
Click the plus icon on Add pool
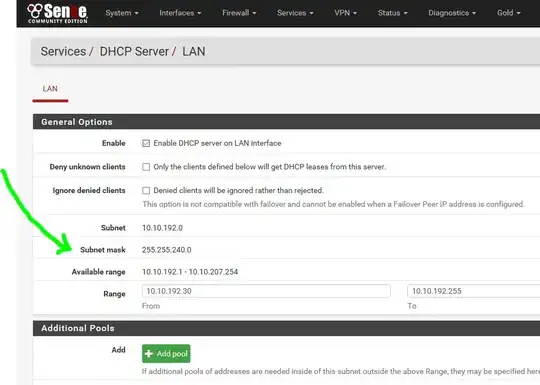[149, 354]
